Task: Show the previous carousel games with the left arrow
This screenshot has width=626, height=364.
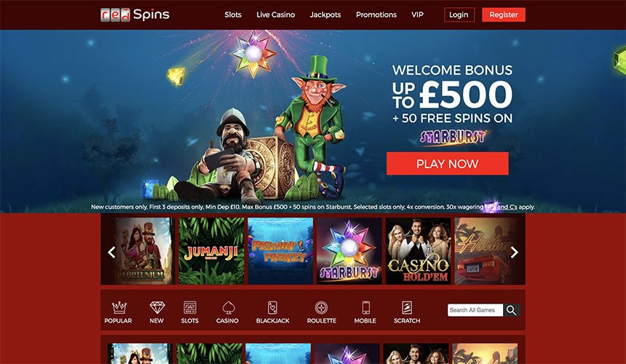Action: [112, 252]
